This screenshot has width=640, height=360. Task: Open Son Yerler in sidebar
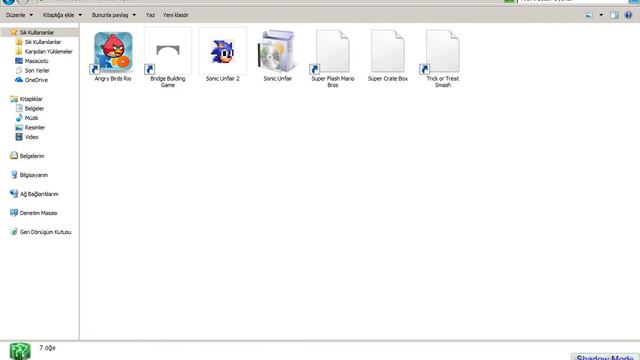pos(32,71)
